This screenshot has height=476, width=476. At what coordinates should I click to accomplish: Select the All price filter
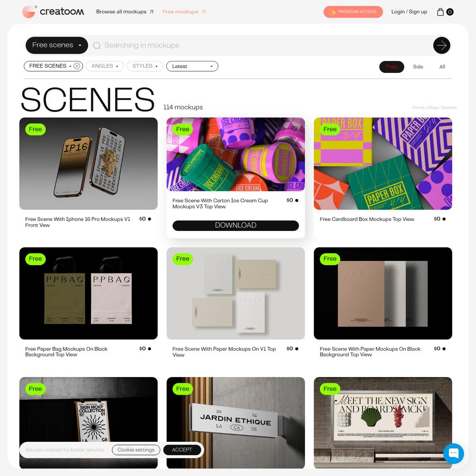pos(442,67)
